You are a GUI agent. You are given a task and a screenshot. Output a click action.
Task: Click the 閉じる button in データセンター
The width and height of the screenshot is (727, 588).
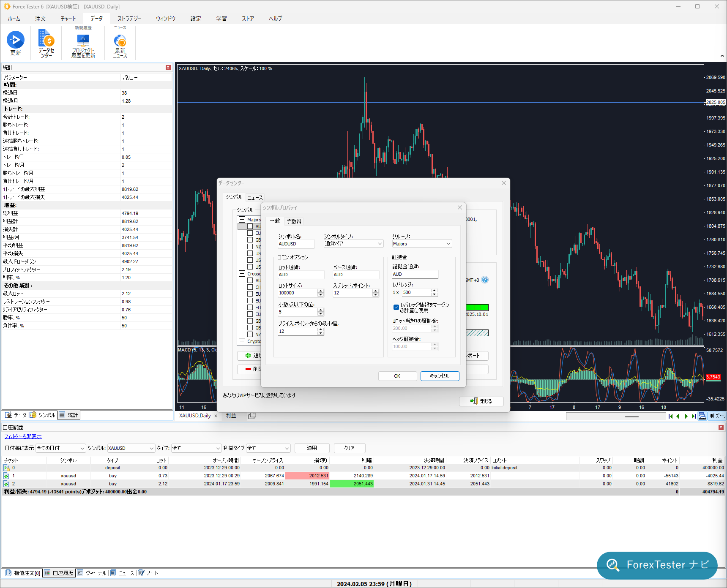[481, 401]
